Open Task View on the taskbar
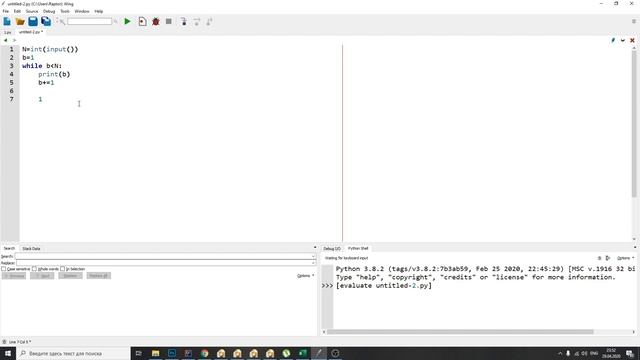Screen dimensions: 640x360 (138, 353)
